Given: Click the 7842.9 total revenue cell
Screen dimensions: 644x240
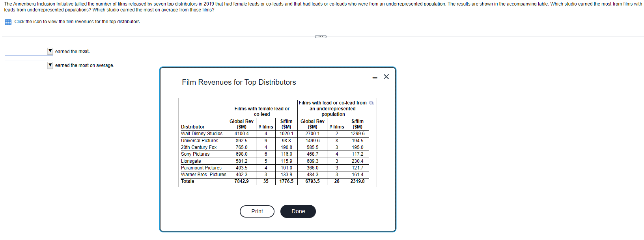Looking at the screenshot, I should pos(241,181).
